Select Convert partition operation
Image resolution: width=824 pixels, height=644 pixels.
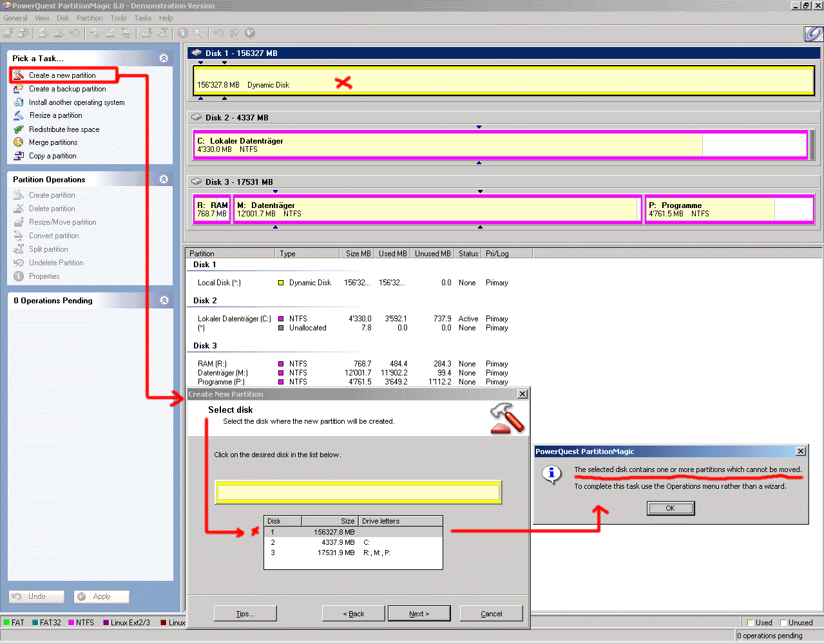tap(53, 236)
